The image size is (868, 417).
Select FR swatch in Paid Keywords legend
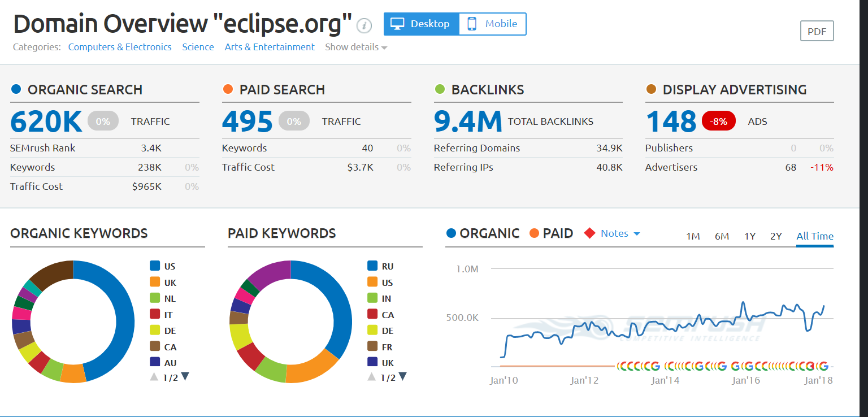tap(372, 346)
